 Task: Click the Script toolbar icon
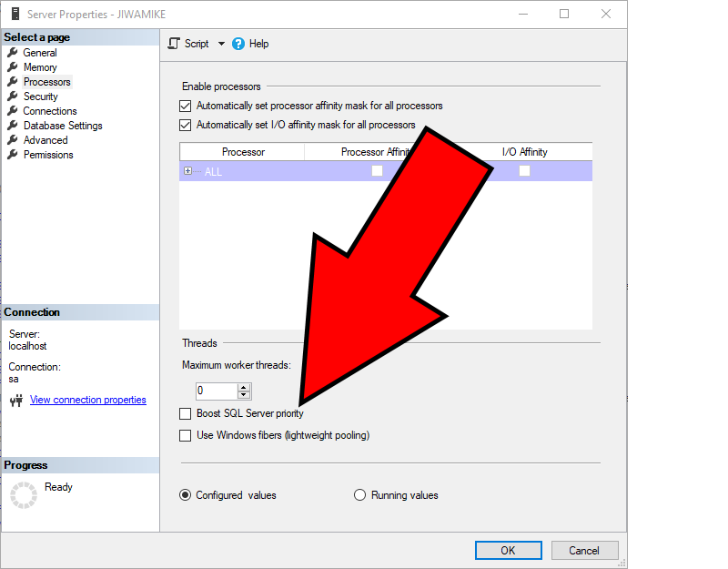(x=175, y=44)
